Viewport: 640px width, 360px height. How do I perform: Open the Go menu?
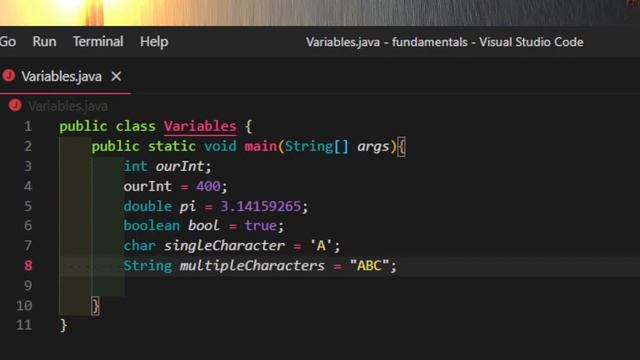pos(8,42)
